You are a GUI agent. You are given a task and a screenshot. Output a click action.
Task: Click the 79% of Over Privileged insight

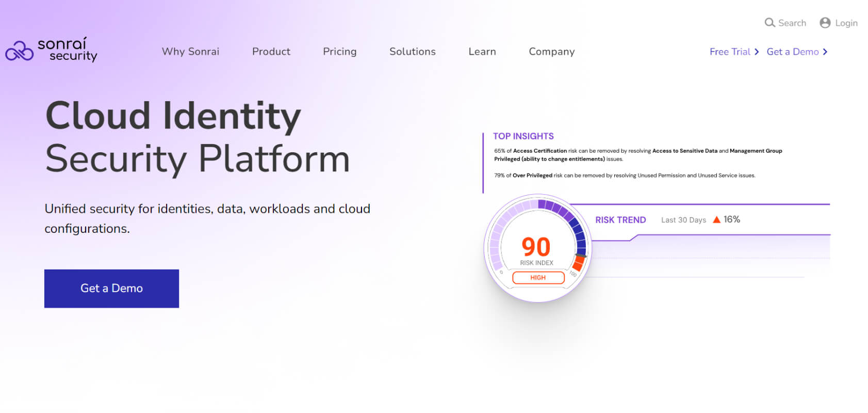pyautogui.click(x=625, y=176)
